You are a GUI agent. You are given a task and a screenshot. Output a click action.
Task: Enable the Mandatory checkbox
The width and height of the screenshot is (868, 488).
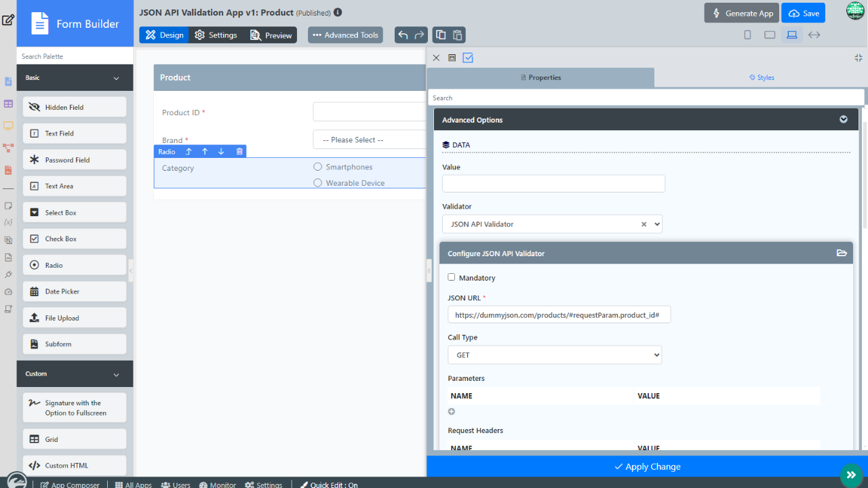pos(452,277)
